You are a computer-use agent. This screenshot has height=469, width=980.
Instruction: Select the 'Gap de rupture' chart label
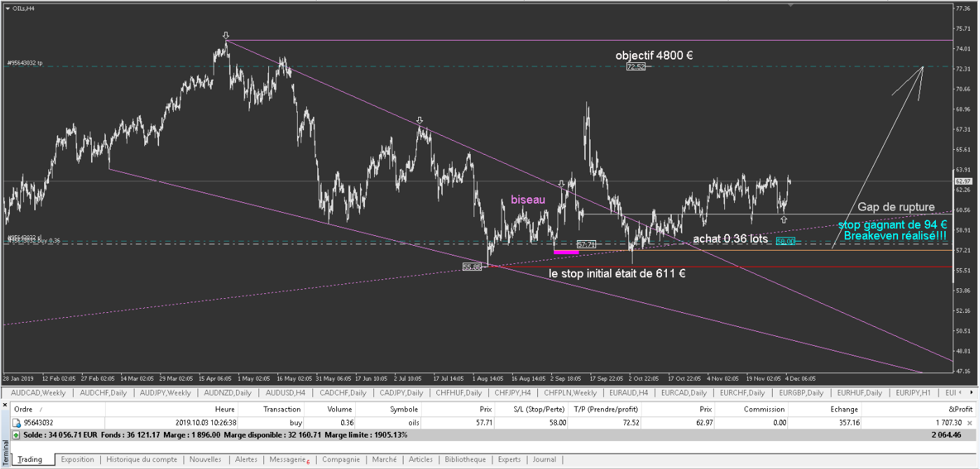tap(896, 207)
